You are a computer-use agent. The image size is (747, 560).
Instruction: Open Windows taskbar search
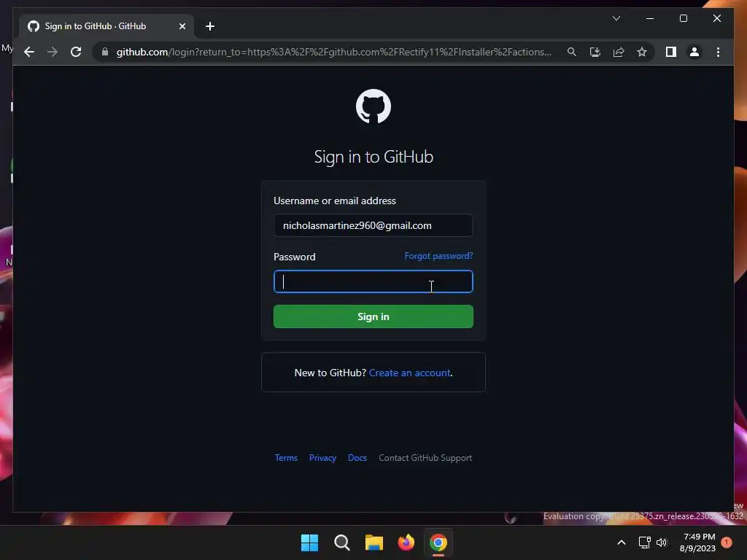pos(341,542)
